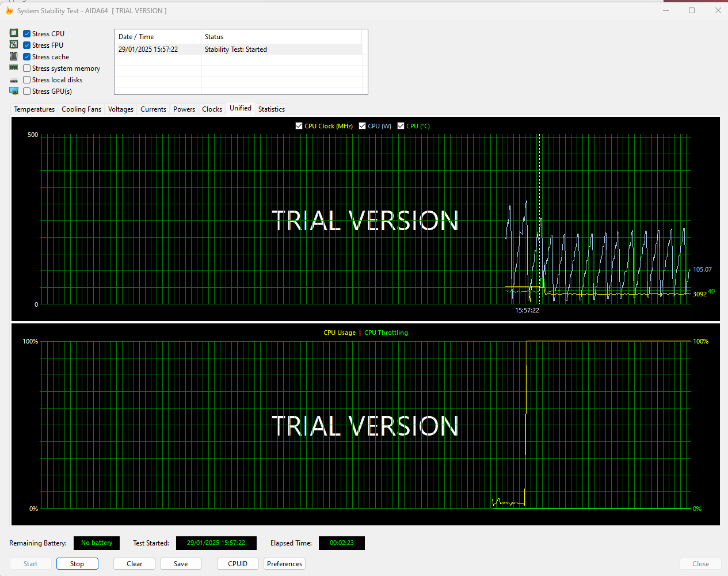Click the CPU Usage legend label
This screenshot has height=576, width=728.
point(340,333)
